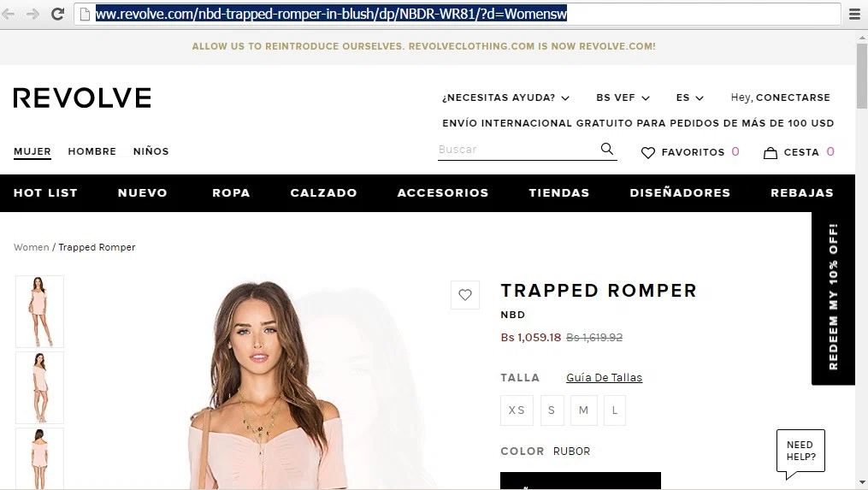Open the ROPA menu
The image size is (868, 490).
coord(231,192)
